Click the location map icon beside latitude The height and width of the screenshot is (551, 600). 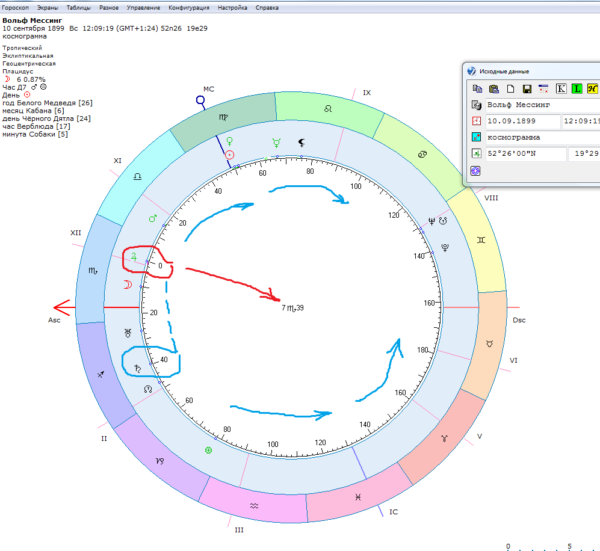click(476, 154)
